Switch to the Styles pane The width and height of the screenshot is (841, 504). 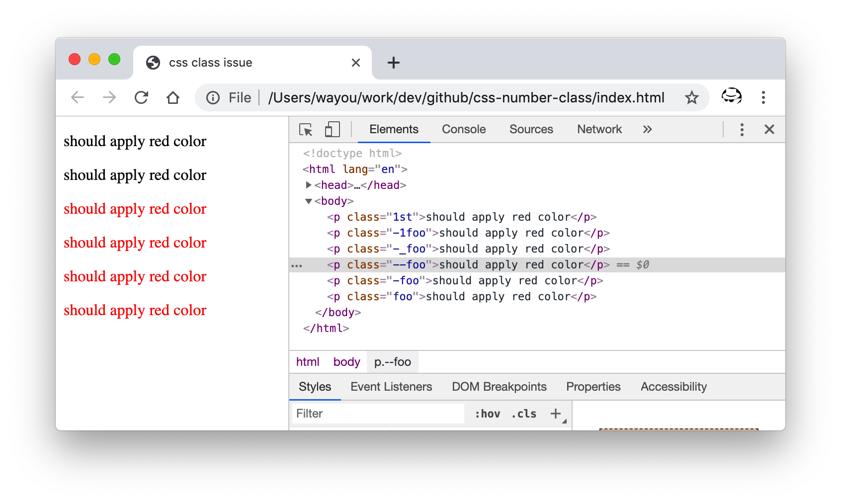pos(315,387)
